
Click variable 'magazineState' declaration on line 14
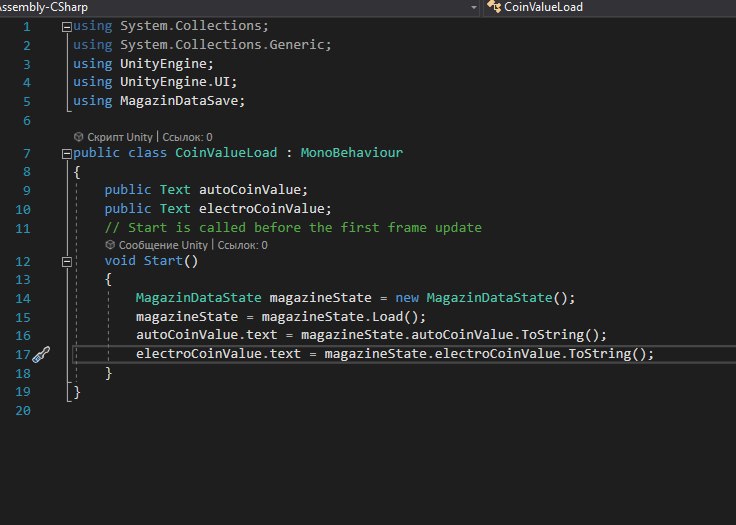(x=320, y=298)
